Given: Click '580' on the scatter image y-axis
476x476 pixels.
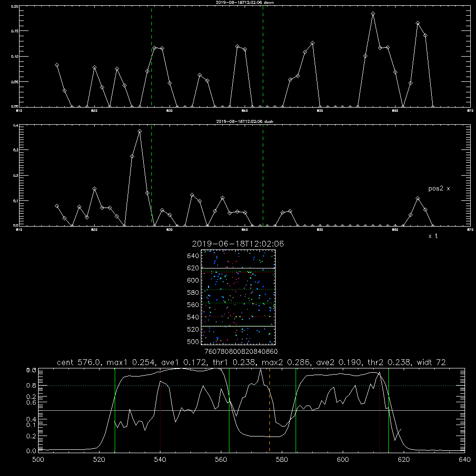Looking at the screenshot, I should [193, 293].
